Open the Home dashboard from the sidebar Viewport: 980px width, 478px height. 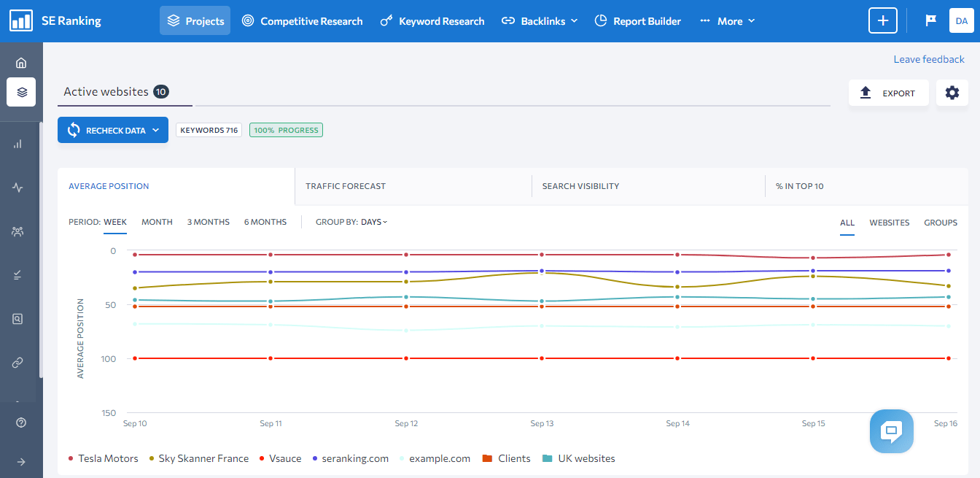click(x=20, y=63)
